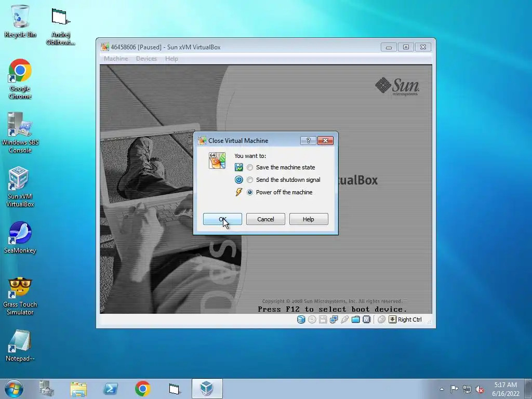532x399 pixels.
Task: Open the Windows Start menu
Action: click(14, 389)
